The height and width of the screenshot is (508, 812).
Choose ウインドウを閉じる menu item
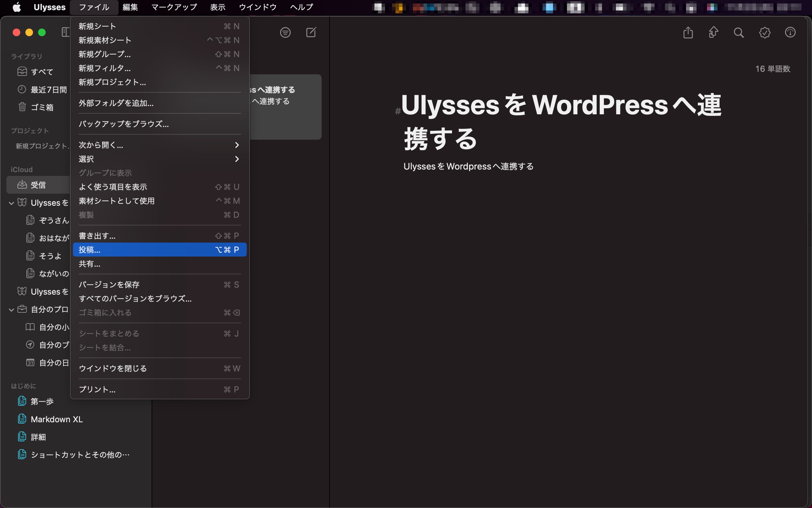(x=160, y=369)
